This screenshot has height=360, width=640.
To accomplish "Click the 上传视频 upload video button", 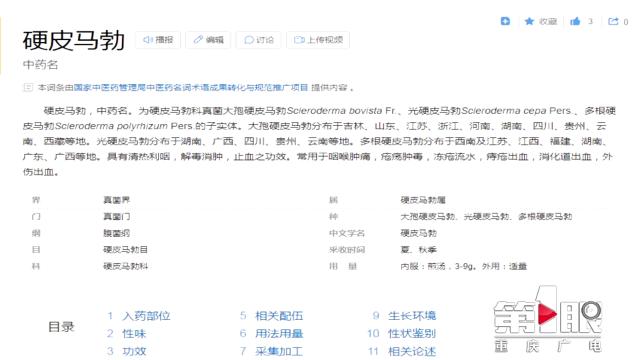I will click(x=318, y=40).
